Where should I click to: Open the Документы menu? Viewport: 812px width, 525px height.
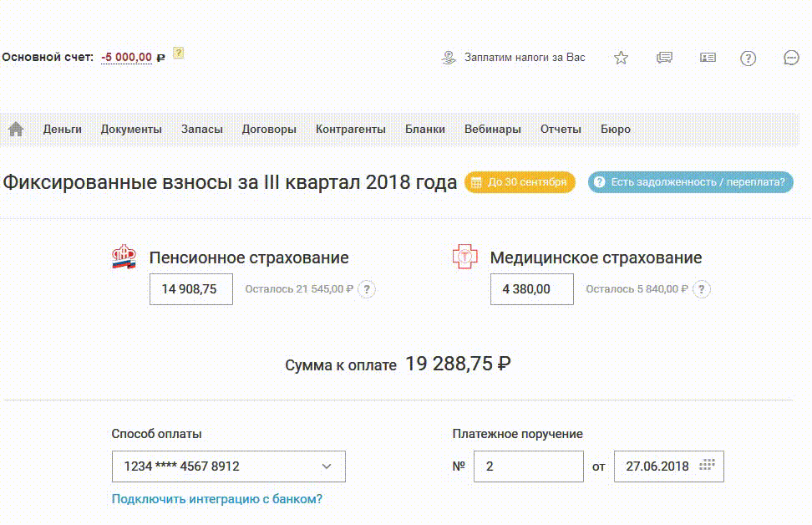pos(131,130)
